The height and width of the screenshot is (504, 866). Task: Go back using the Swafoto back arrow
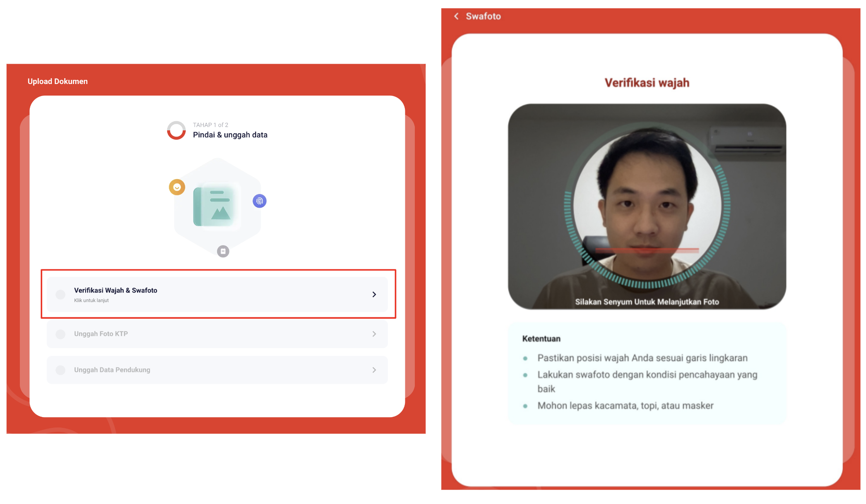click(456, 16)
